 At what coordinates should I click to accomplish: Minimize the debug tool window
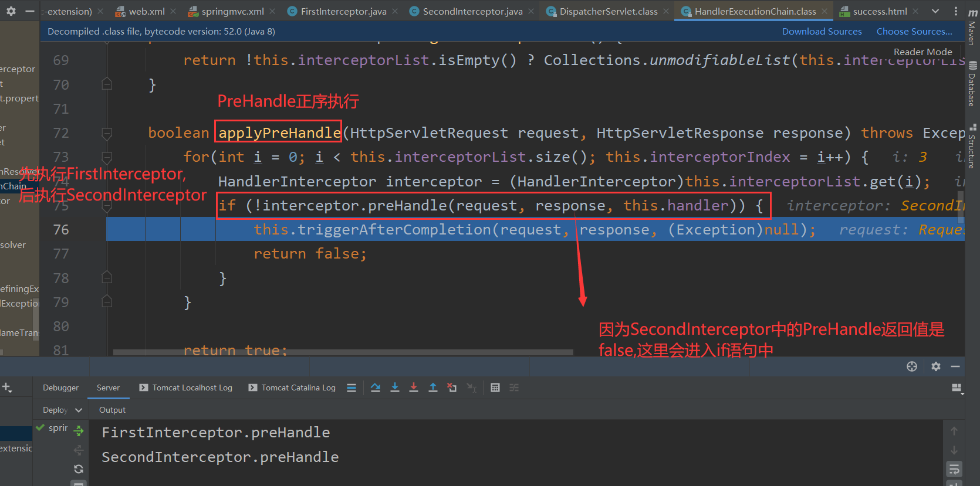click(x=955, y=366)
